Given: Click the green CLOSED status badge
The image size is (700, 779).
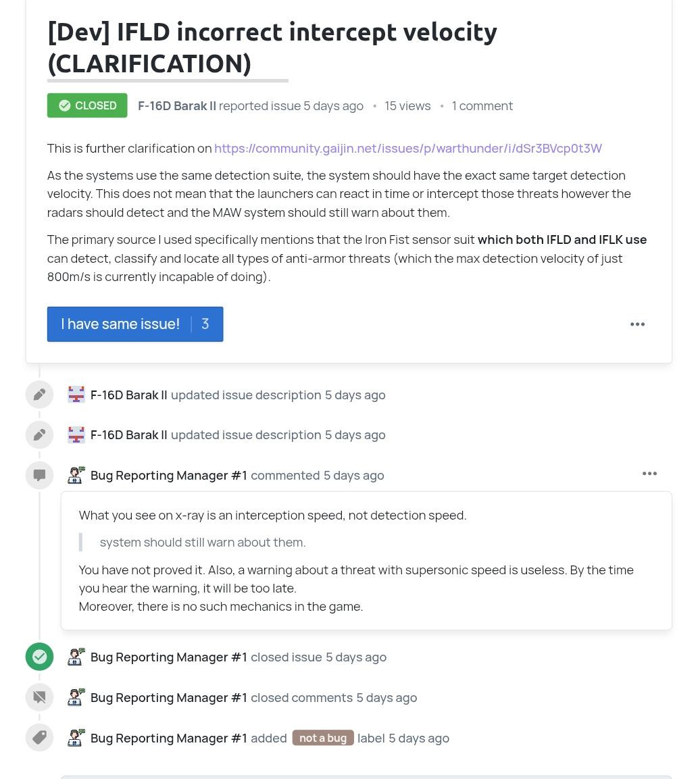Looking at the screenshot, I should (87, 105).
